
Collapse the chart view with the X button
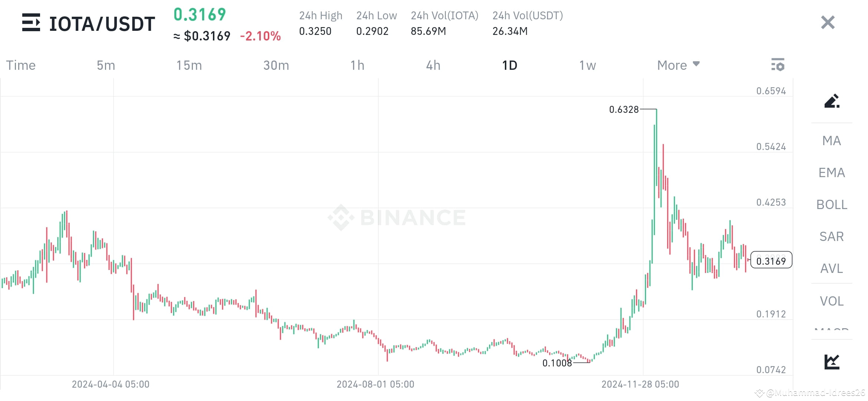827,23
